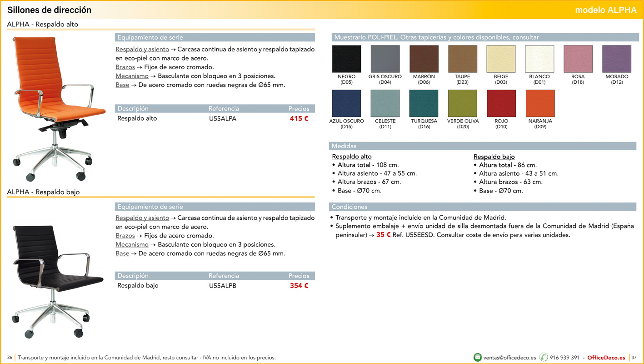
Task: Click 'Altura asiento - 47 a 55 cm.'
Action: click(x=377, y=173)
